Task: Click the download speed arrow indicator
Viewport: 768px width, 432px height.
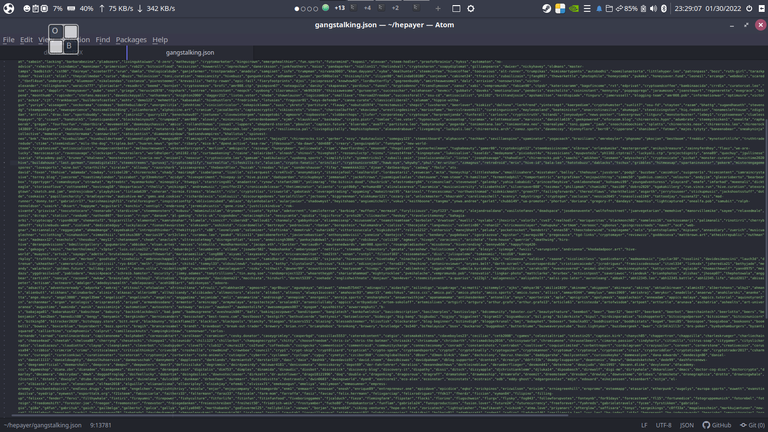Action: [x=140, y=8]
